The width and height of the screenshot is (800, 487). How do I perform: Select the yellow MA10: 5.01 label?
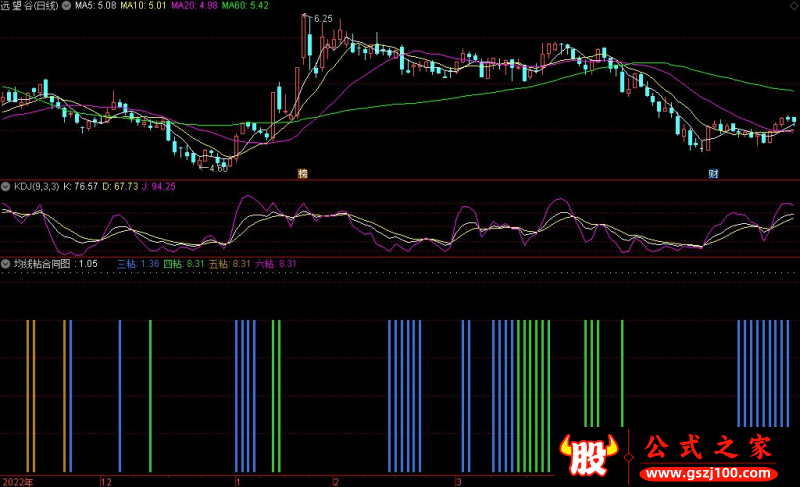[142, 6]
